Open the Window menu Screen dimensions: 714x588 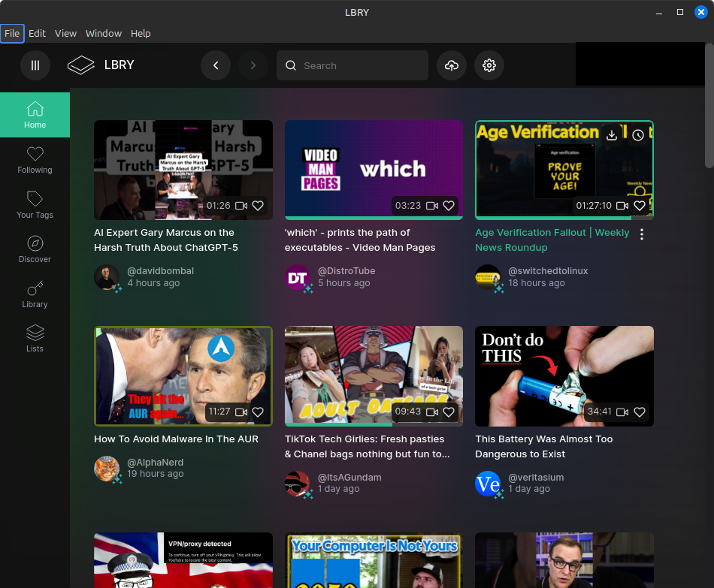pyautogui.click(x=104, y=34)
